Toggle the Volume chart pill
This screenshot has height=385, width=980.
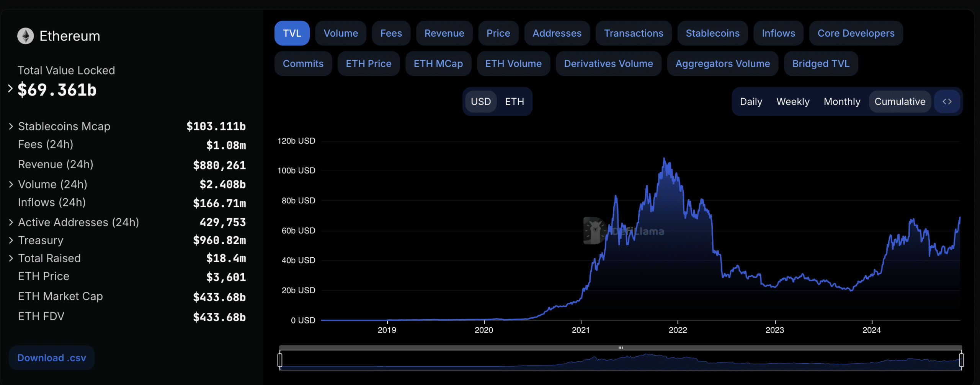click(341, 33)
